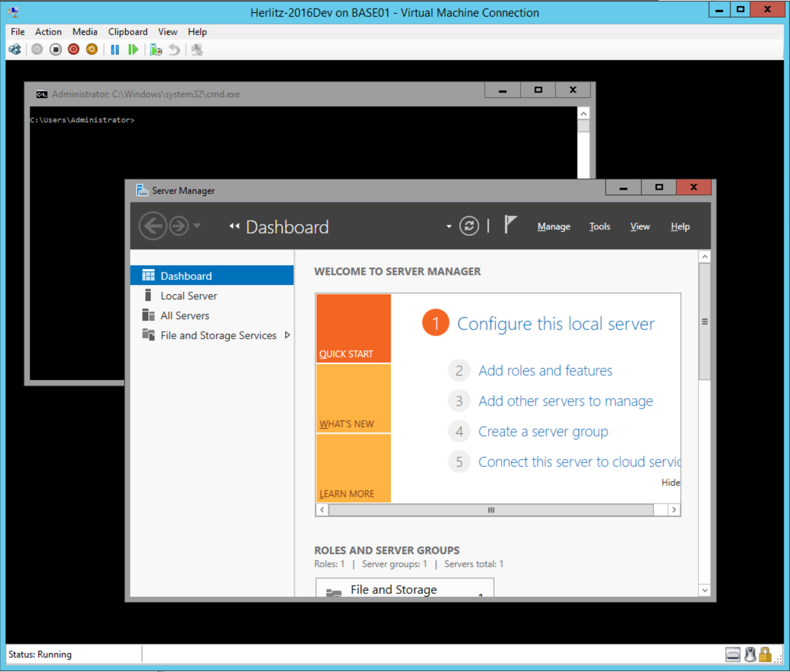Select Local Server in the sidebar
This screenshot has width=790, height=672.
pyautogui.click(x=189, y=296)
